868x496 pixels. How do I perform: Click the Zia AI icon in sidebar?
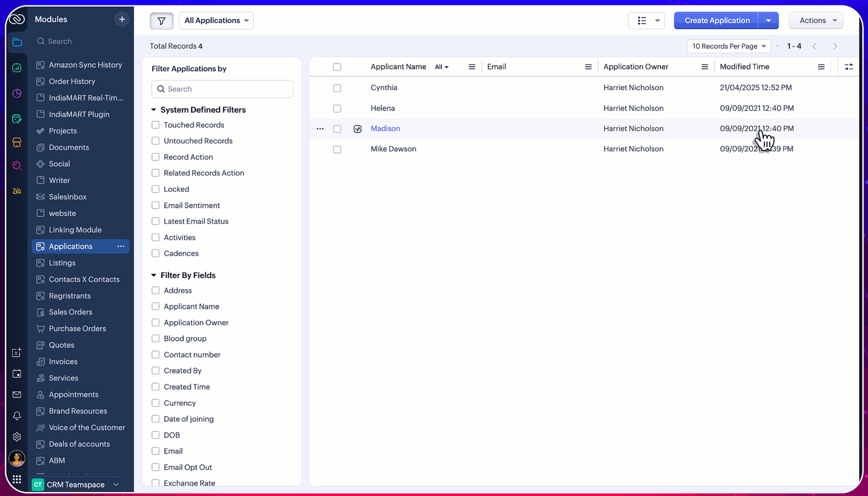17,191
